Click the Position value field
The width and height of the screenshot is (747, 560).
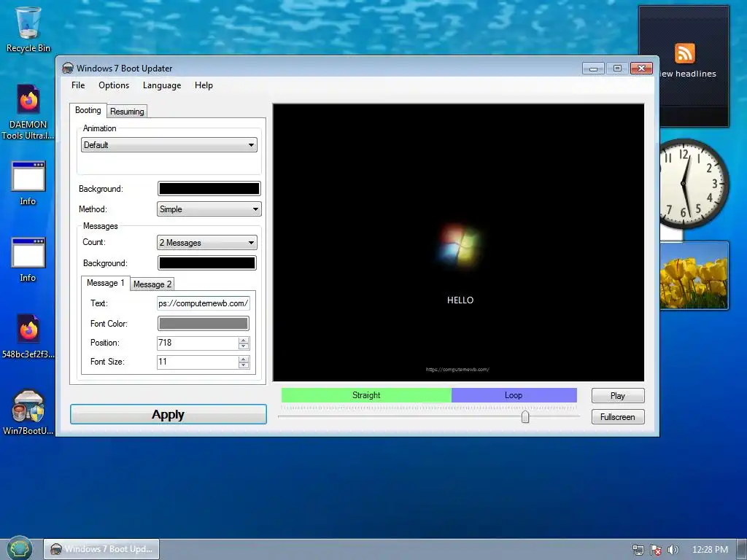198,343
